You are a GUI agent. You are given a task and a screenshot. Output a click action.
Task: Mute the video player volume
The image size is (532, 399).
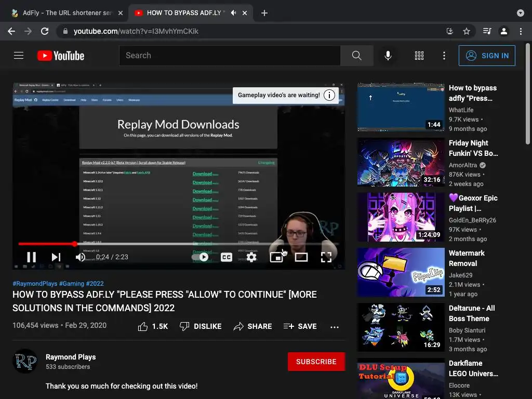(x=81, y=257)
